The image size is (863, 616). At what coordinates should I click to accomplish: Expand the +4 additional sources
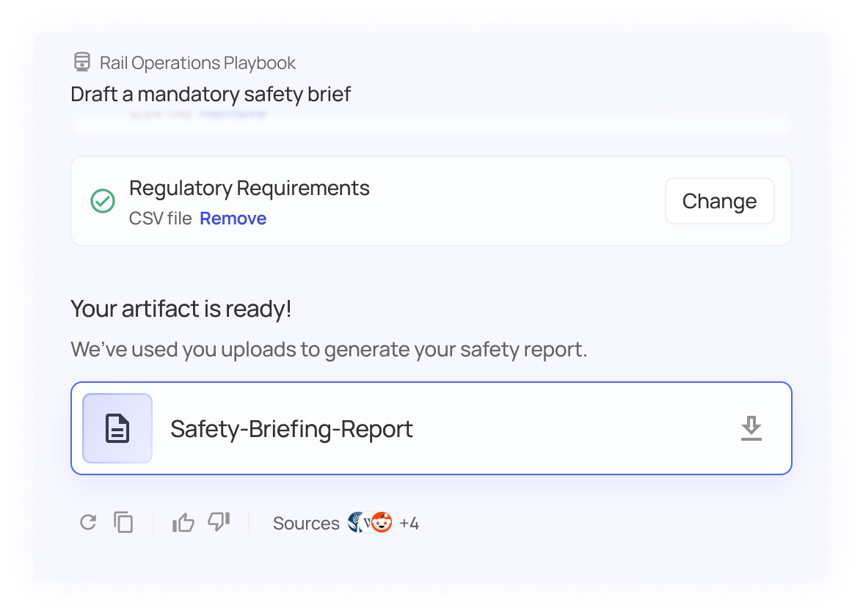tap(409, 522)
